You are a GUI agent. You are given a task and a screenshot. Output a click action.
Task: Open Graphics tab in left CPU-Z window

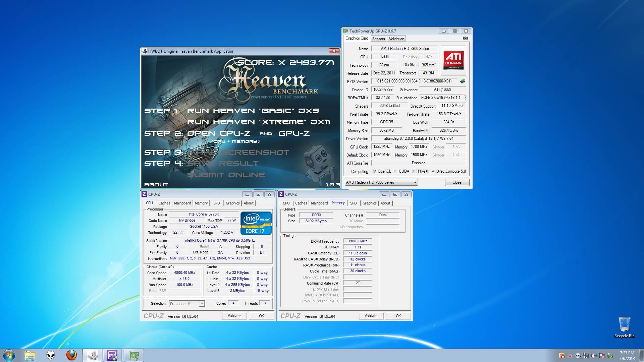tap(233, 203)
